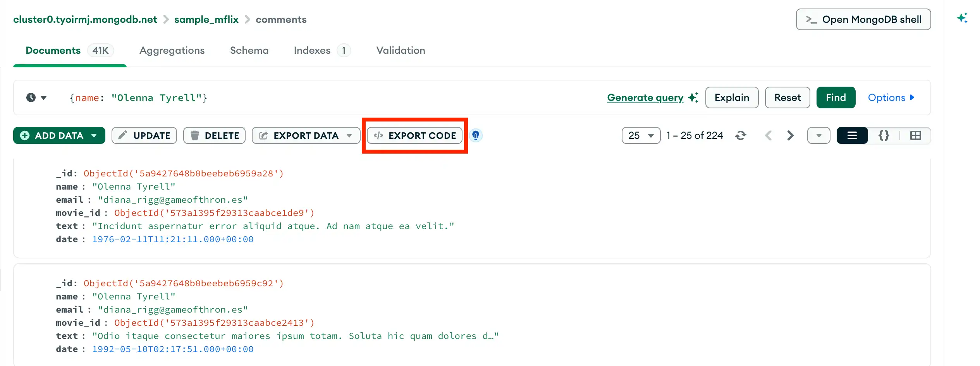Open the expand-documents chevron menu
This screenshot has width=980, height=366.
point(818,135)
